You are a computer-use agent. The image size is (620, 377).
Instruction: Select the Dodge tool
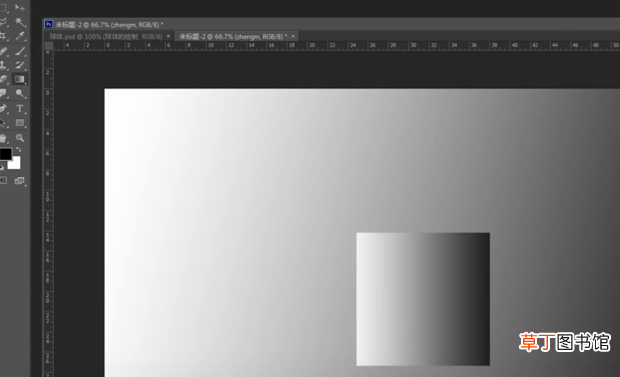point(20,94)
